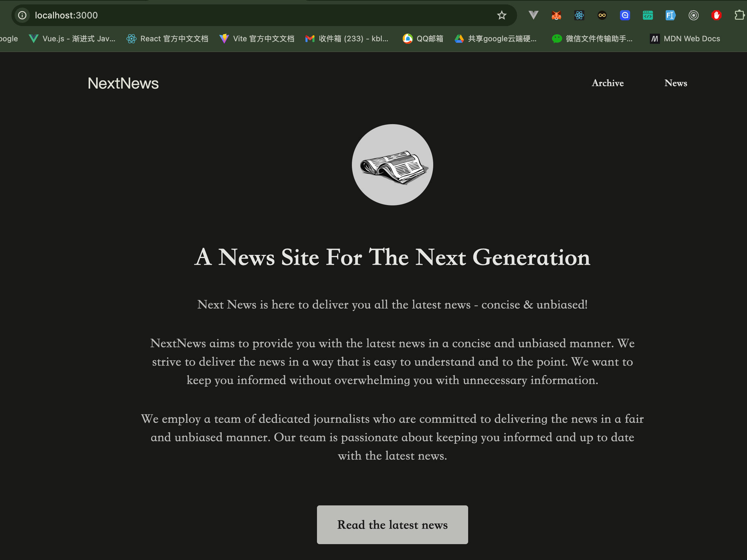Image resolution: width=747 pixels, height=560 pixels.
Task: Click the localhost:3000 address bar
Action: tap(236, 15)
